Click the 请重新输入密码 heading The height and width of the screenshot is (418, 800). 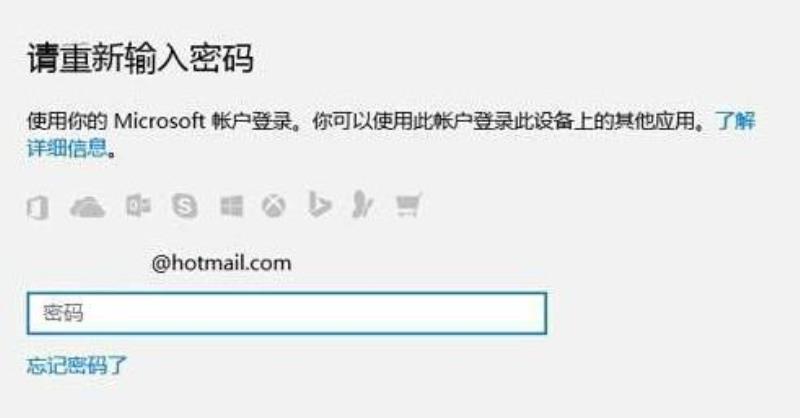coord(140,59)
